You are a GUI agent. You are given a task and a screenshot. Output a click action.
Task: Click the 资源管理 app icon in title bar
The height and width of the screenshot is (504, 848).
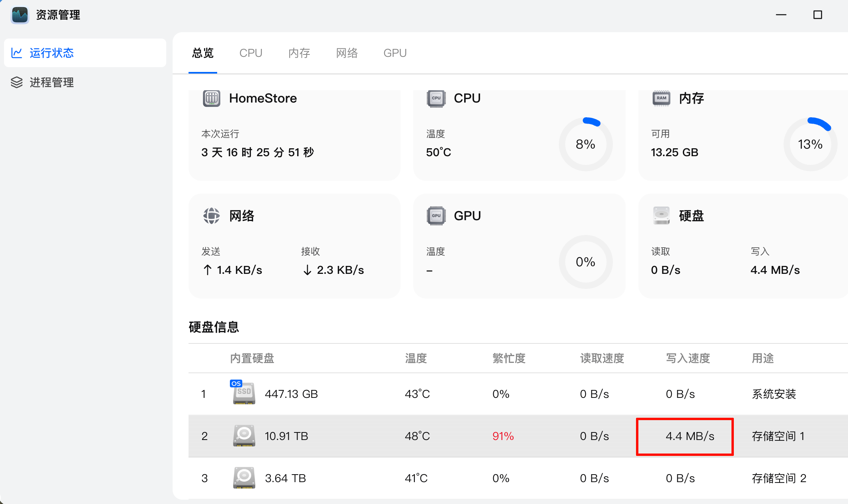(x=19, y=15)
